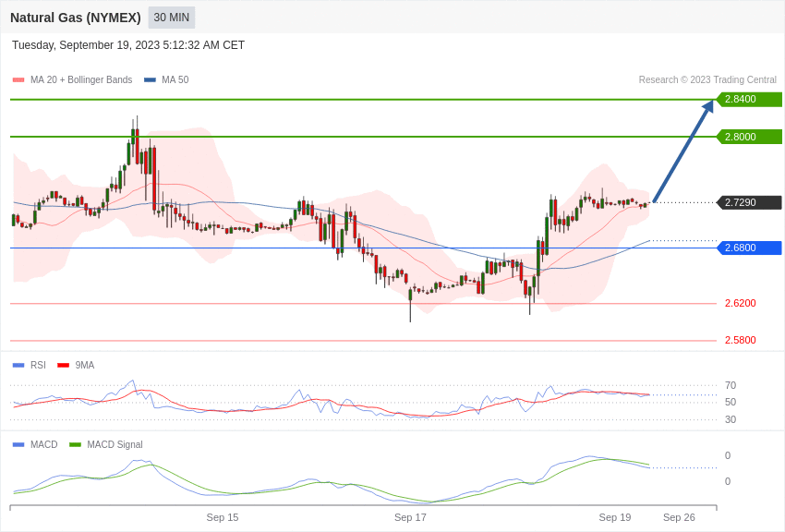This screenshot has height=532, width=785.
Task: Click the 2.6200 red support label
Action: (x=741, y=303)
